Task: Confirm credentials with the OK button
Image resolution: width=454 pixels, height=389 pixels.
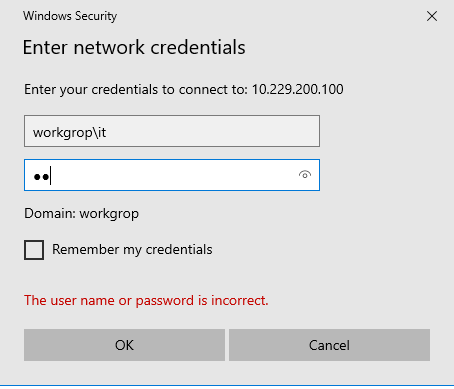Action: click(124, 345)
